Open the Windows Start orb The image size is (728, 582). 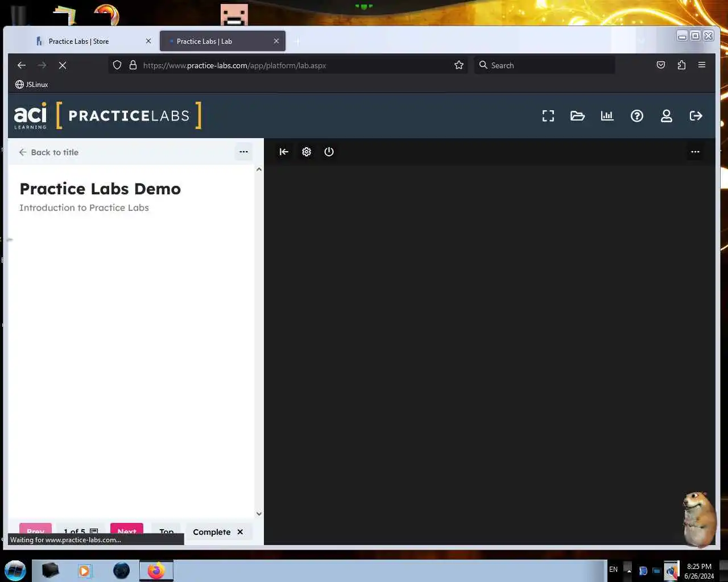tap(15, 570)
